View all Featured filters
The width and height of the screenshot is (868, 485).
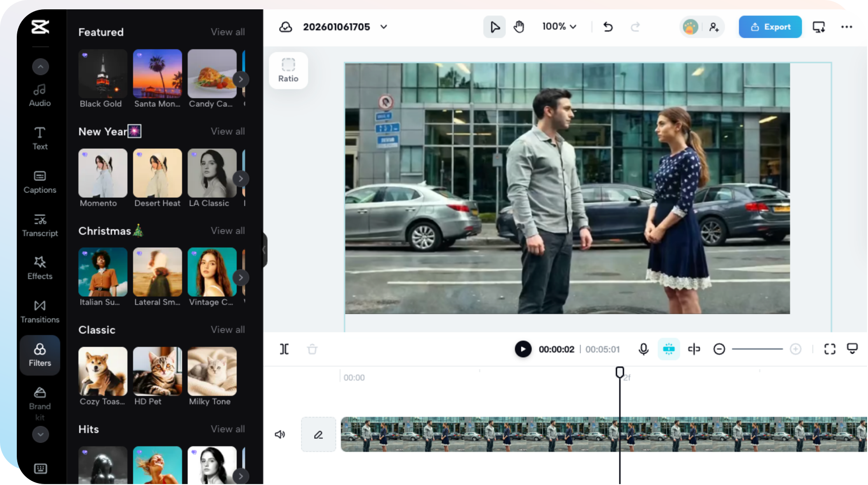click(x=228, y=32)
